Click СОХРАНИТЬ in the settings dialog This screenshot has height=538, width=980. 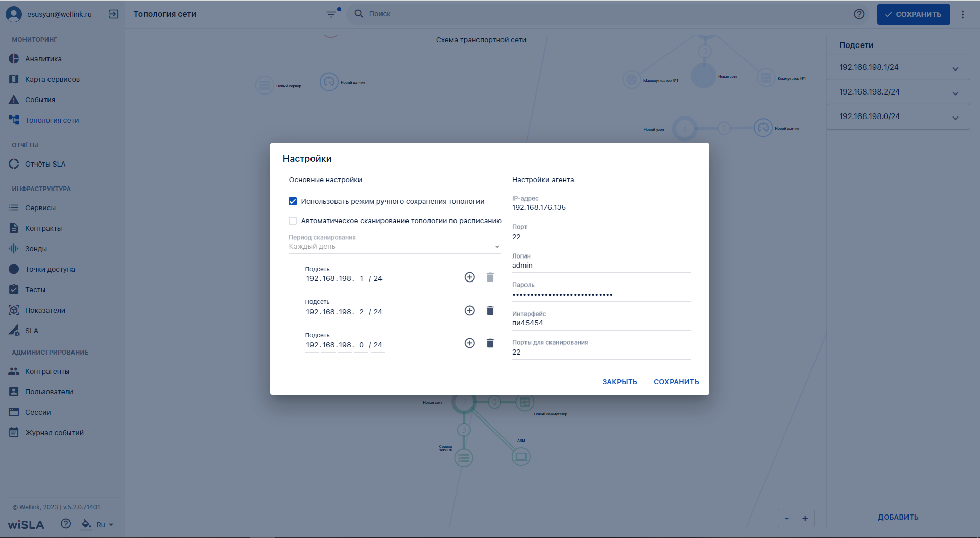pos(676,382)
